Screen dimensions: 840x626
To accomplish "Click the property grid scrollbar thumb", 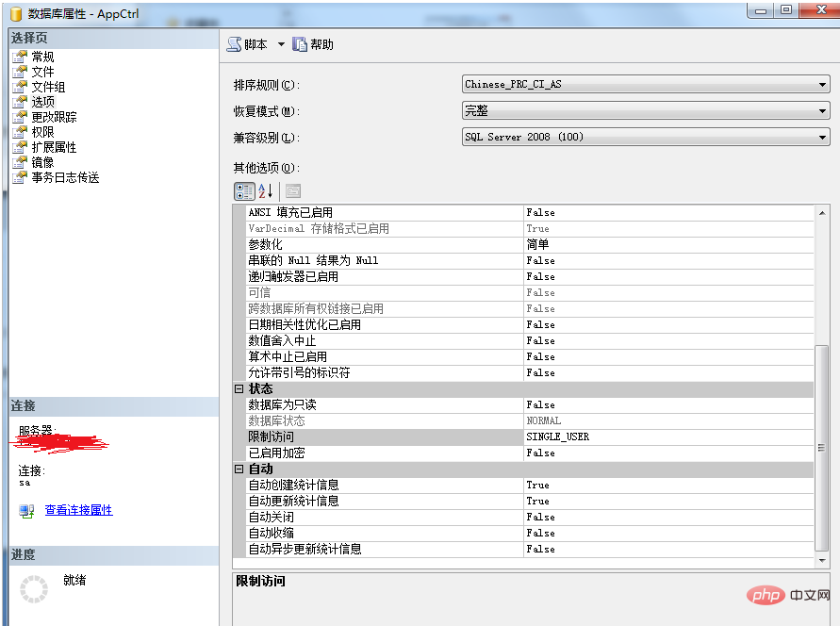I will [821, 448].
